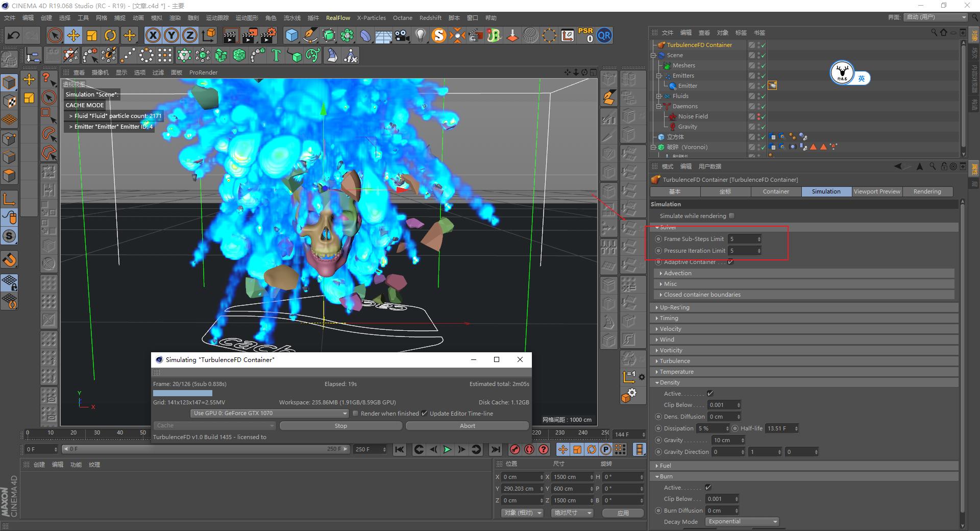980x531 pixels.
Task: Click the QR render icon in the toolbar
Action: [604, 35]
